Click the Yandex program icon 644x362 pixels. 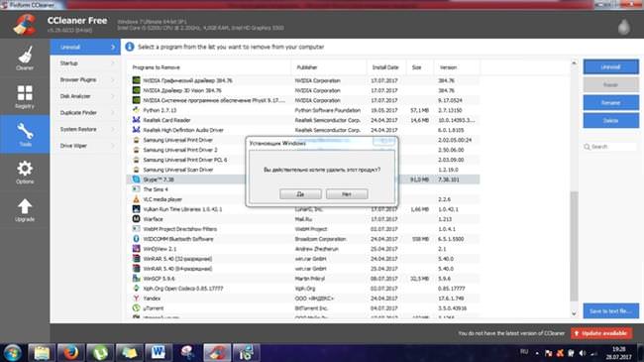pyautogui.click(x=136, y=299)
